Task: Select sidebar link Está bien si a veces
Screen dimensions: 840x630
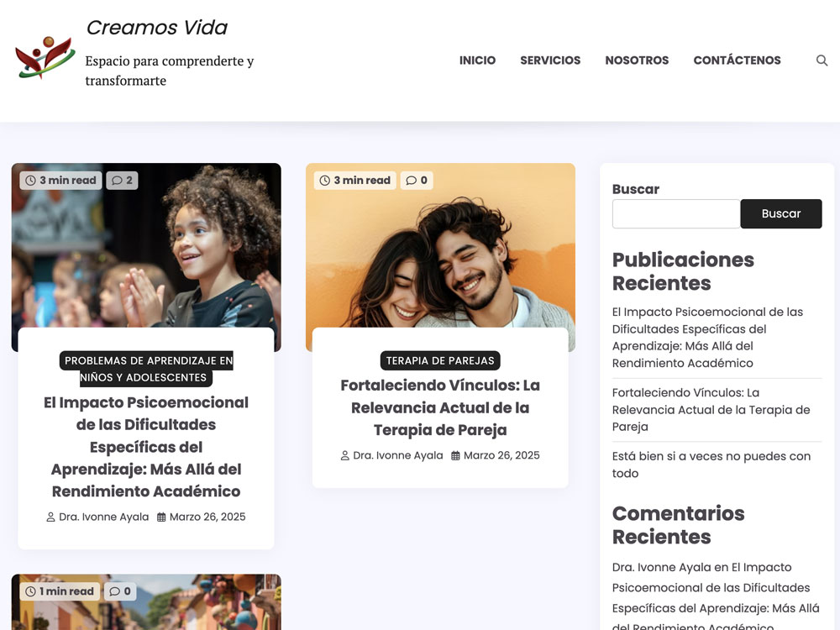Action: (711, 465)
